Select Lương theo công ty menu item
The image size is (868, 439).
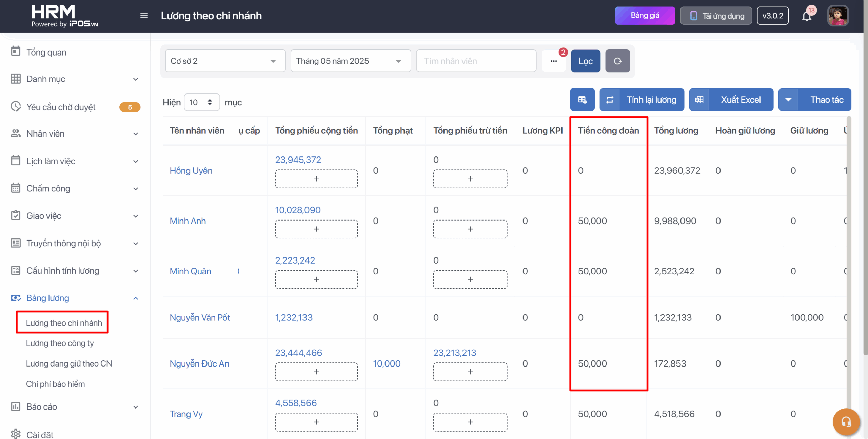tap(60, 343)
